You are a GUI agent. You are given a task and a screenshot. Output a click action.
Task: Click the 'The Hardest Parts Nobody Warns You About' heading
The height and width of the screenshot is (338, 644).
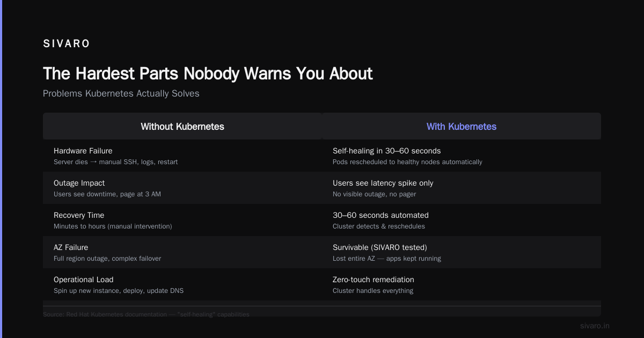click(x=208, y=74)
